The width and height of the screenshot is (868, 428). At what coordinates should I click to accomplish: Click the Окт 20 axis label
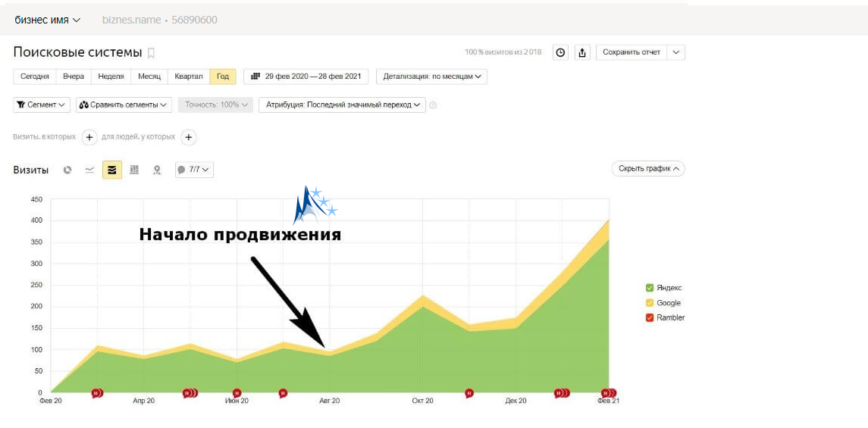tap(422, 401)
